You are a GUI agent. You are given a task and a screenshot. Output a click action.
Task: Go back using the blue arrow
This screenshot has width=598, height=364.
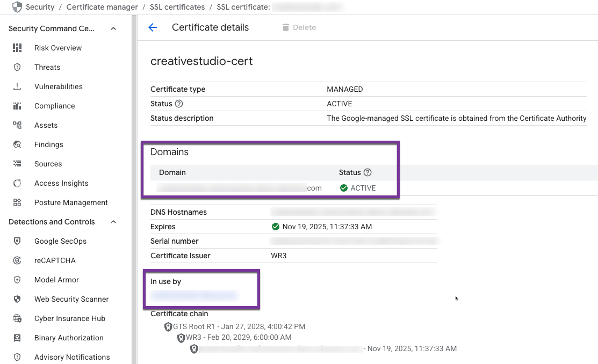[x=153, y=27]
